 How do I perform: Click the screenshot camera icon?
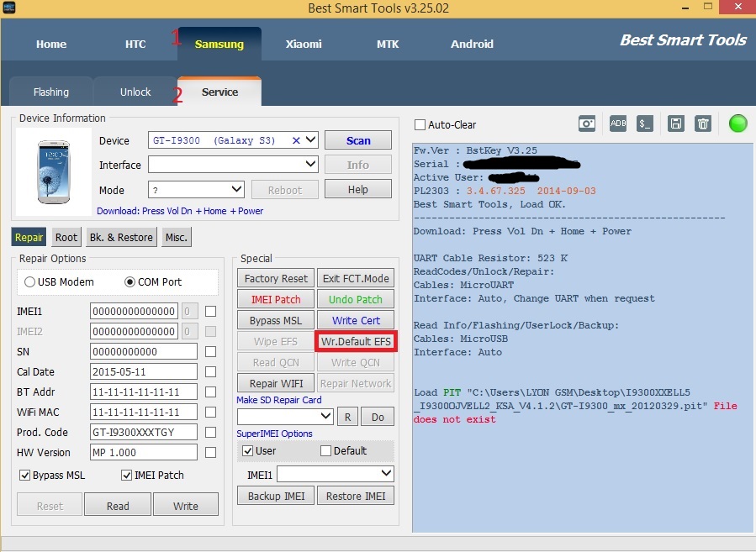[587, 124]
